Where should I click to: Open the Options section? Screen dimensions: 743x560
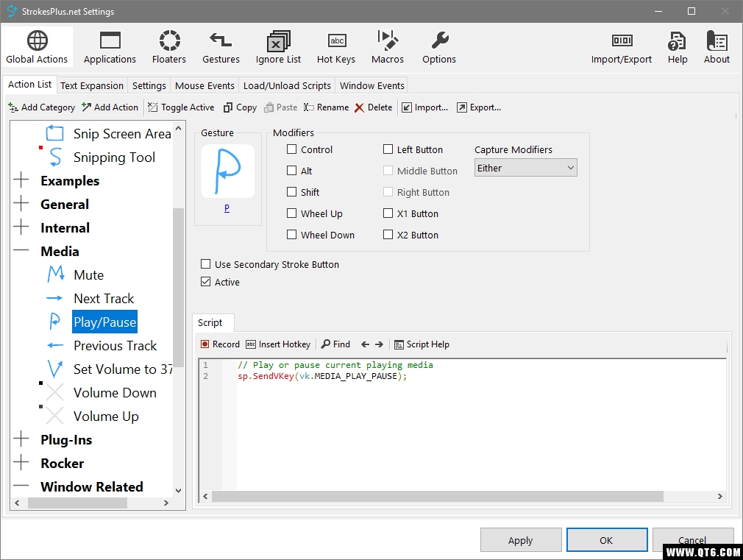coord(439,47)
